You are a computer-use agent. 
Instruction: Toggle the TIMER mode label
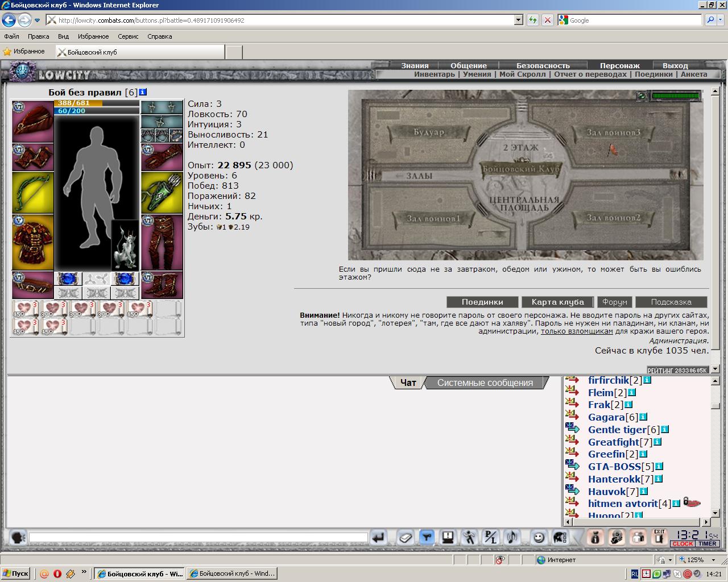(x=708, y=544)
